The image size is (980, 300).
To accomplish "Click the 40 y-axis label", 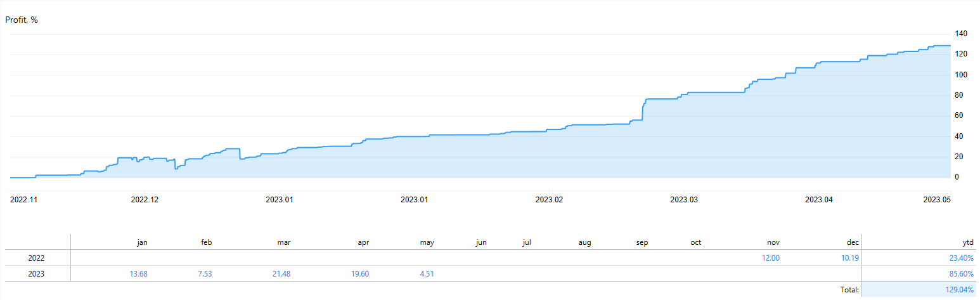I will point(958,136).
